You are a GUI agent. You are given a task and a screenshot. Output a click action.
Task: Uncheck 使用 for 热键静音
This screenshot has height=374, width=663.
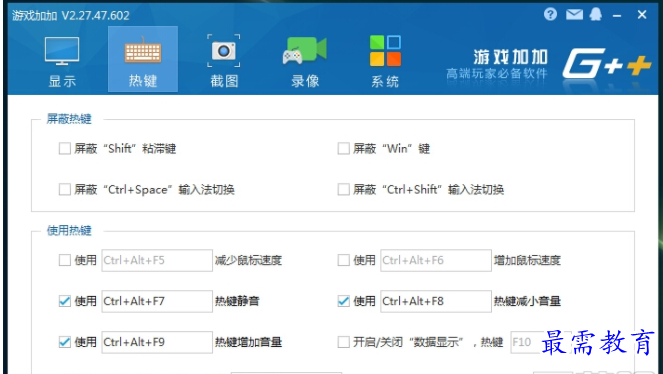(65, 301)
